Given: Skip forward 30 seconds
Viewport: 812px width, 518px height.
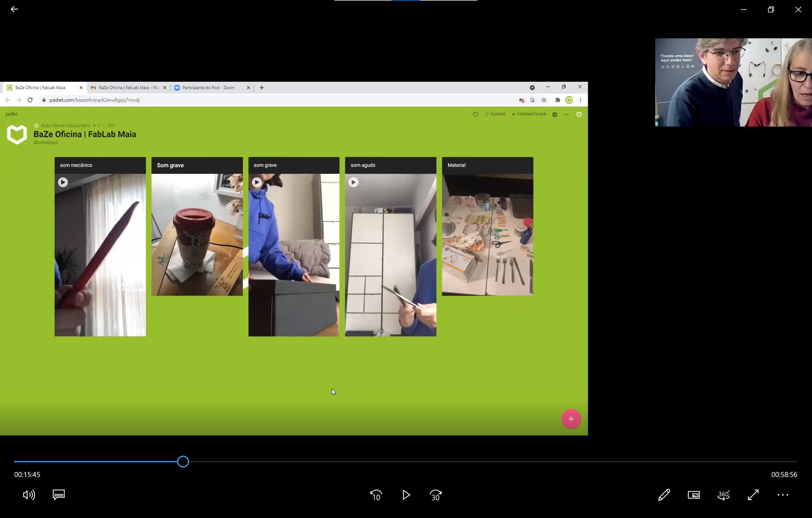Looking at the screenshot, I should pyautogui.click(x=436, y=495).
